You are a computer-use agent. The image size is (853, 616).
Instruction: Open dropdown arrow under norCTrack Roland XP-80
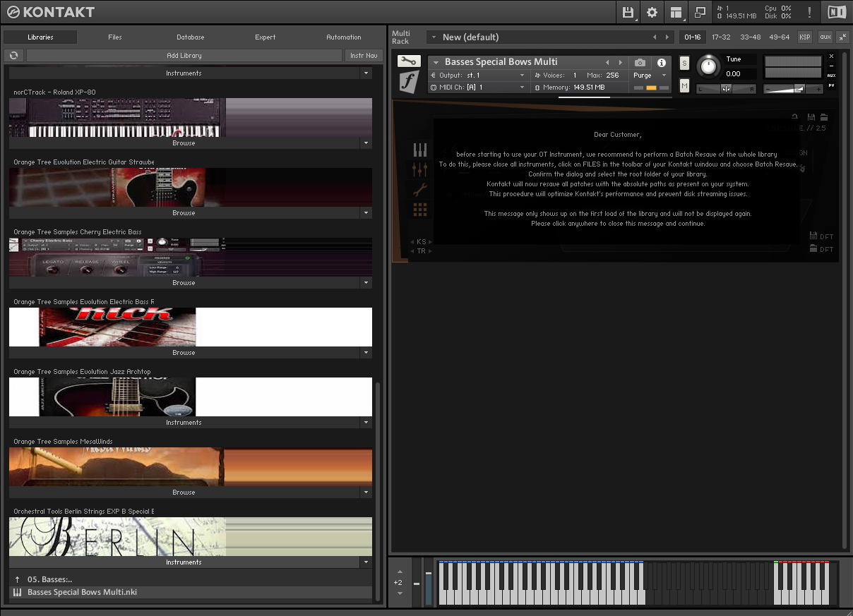(366, 143)
